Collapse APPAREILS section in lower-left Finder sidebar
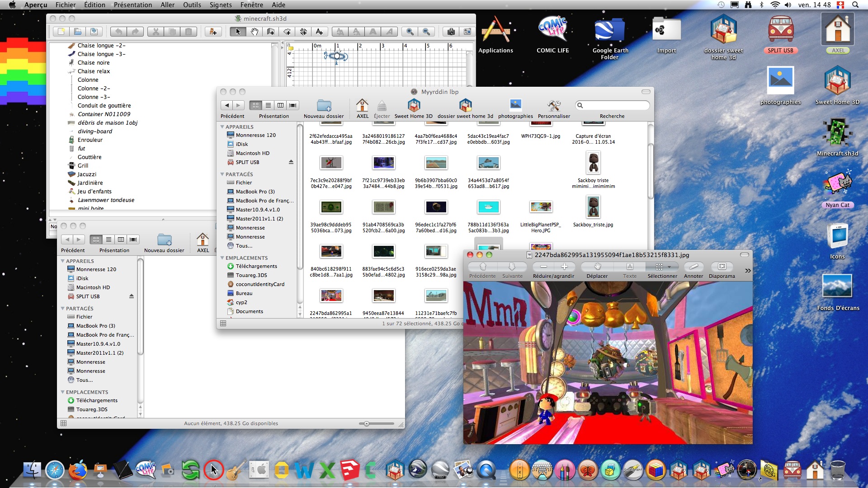 [62, 261]
